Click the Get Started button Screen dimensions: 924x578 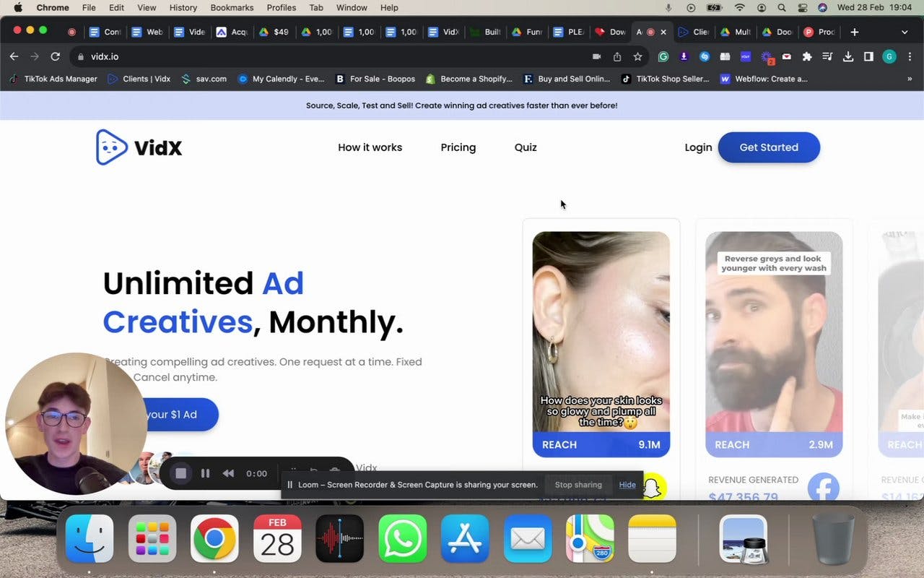(x=769, y=147)
